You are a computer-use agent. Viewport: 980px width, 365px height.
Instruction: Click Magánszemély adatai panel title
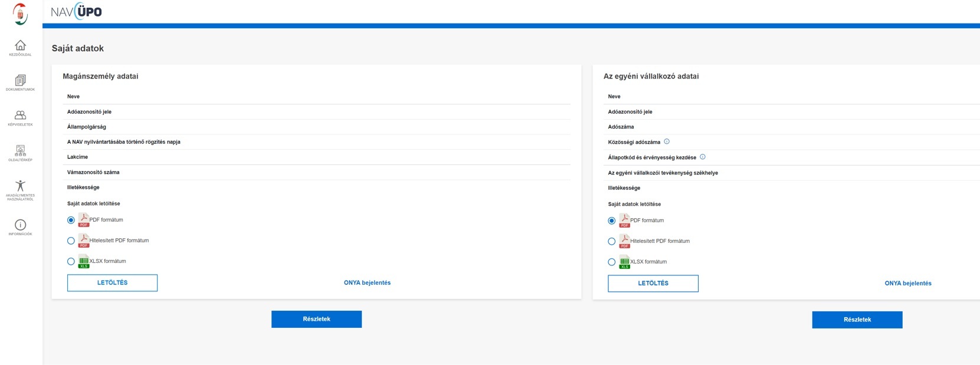[100, 76]
